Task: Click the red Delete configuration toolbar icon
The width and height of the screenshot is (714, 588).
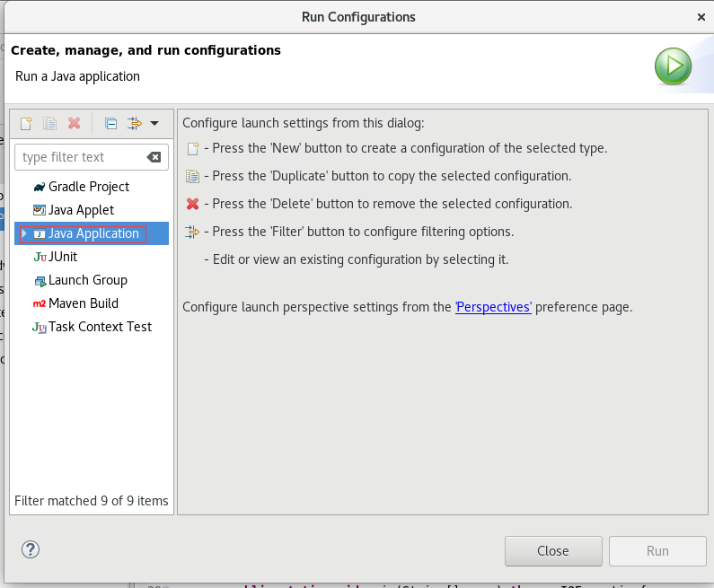Action: 75,123
